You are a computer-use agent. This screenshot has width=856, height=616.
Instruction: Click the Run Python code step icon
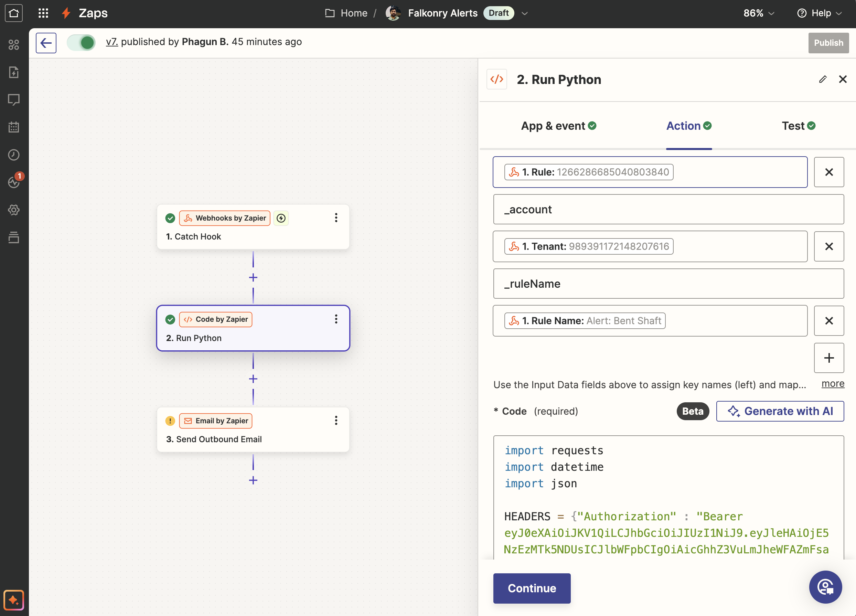[497, 79]
